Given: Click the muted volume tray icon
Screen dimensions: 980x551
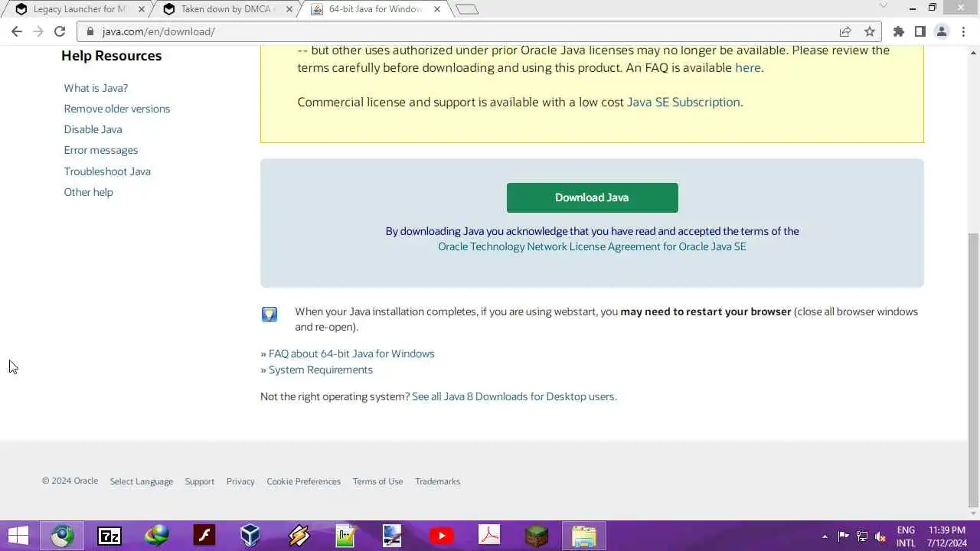Looking at the screenshot, I should 880,536.
